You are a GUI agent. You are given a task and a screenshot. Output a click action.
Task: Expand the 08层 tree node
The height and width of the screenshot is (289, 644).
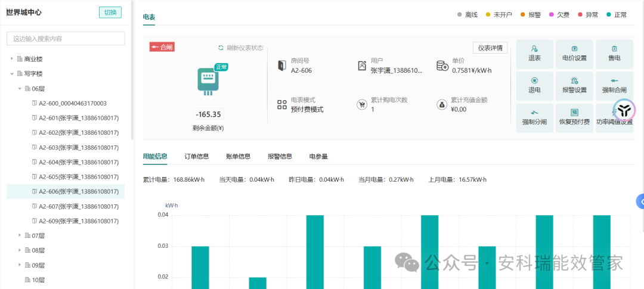pos(19,250)
